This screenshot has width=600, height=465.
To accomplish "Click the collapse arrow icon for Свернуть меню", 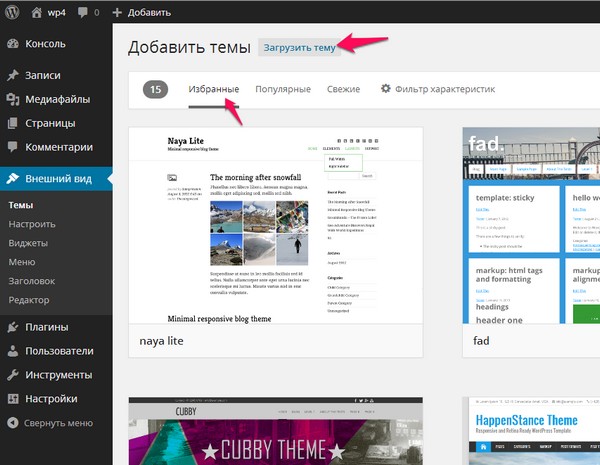I will point(13,423).
